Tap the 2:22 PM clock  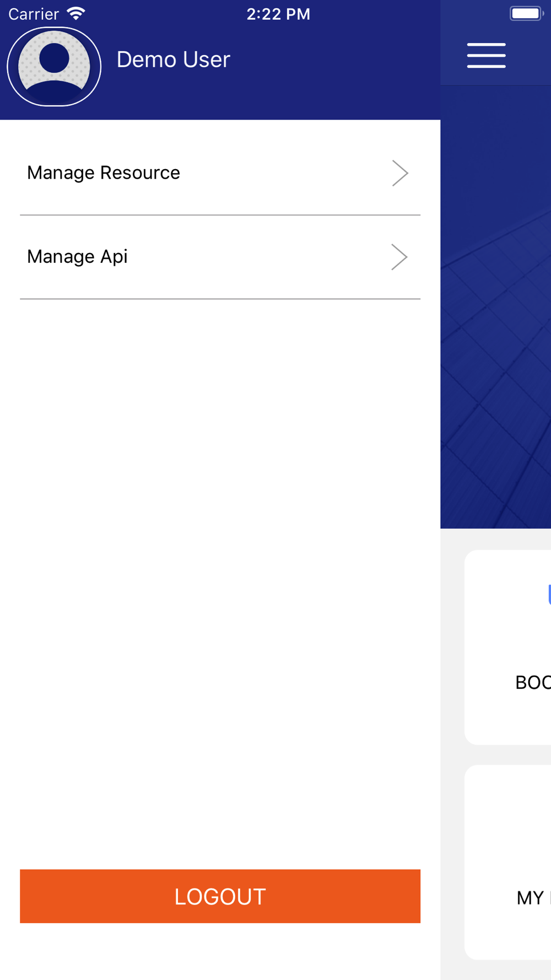pos(278,14)
